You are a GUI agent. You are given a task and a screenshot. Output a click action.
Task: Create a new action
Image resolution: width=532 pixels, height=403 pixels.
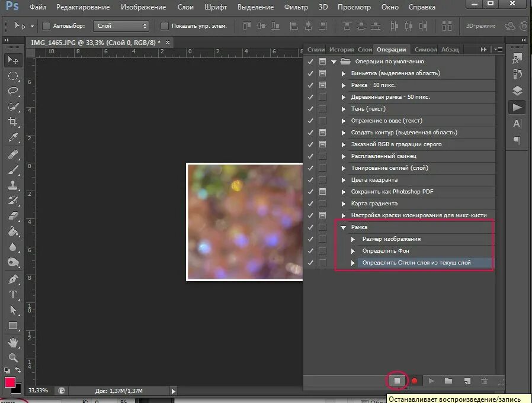point(467,381)
